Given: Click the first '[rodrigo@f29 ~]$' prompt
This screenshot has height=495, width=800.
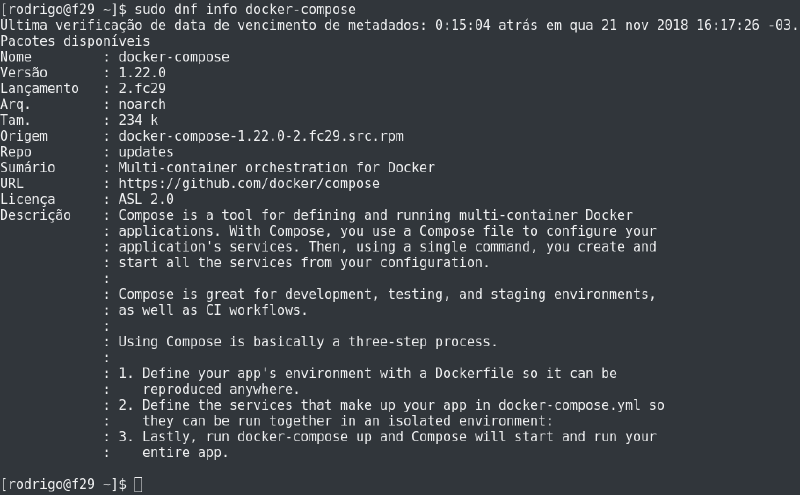Looking at the screenshot, I should (64, 10).
